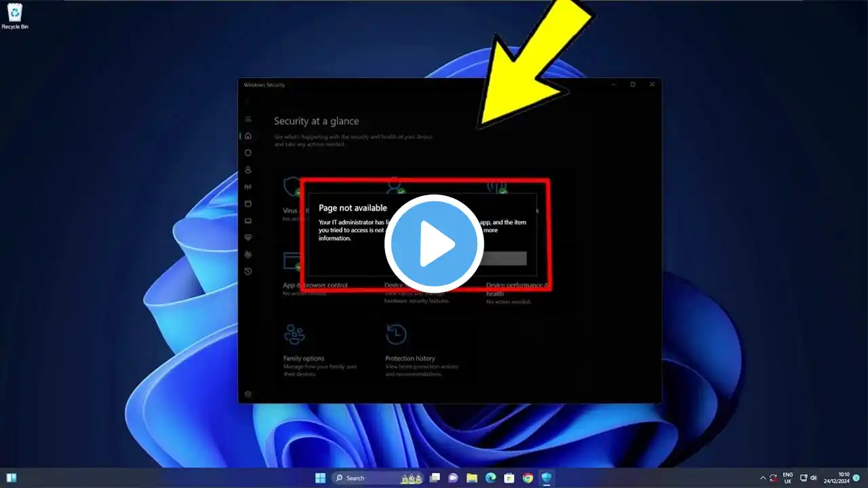868x488 pixels.
Task: Open the Device security sidebar icon
Action: pyautogui.click(x=248, y=221)
